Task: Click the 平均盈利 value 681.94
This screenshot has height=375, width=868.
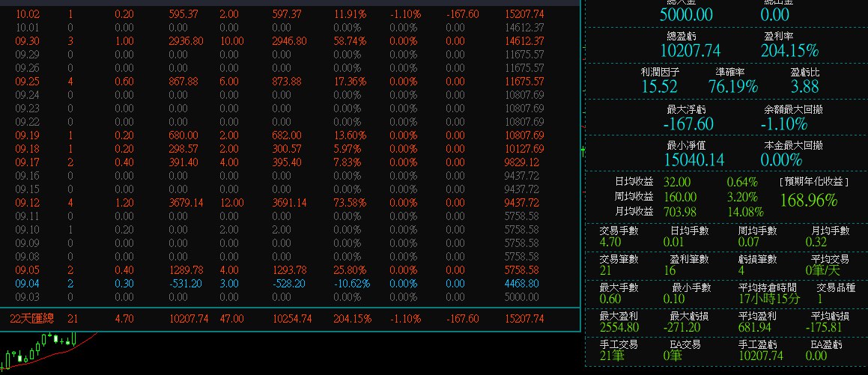Action: (754, 327)
